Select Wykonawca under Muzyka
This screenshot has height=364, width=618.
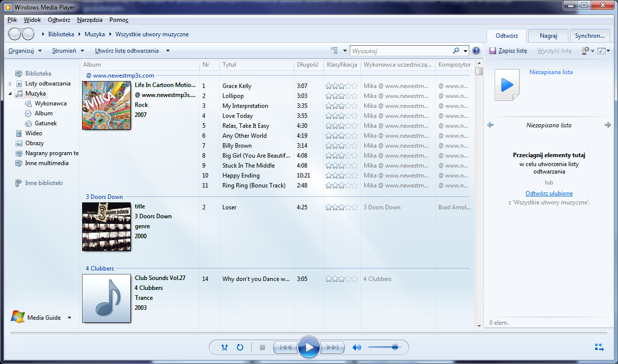(51, 103)
